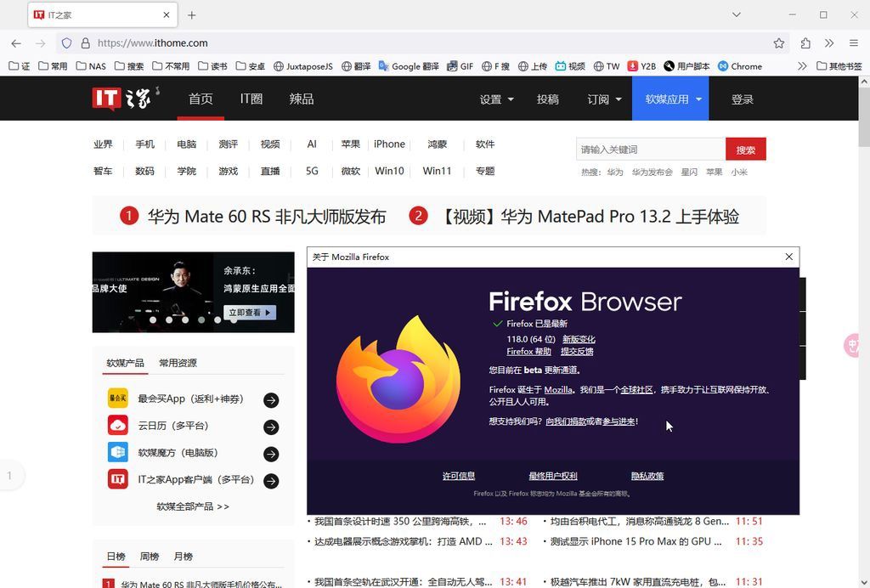Click the site padlock security icon
Screen dimensions: 870x588
[x=86, y=43]
